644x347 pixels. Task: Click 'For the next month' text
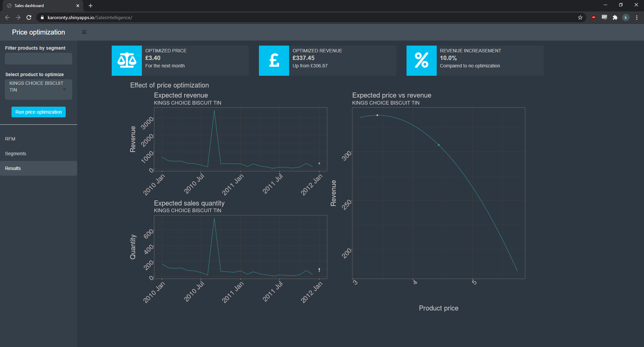(165, 66)
